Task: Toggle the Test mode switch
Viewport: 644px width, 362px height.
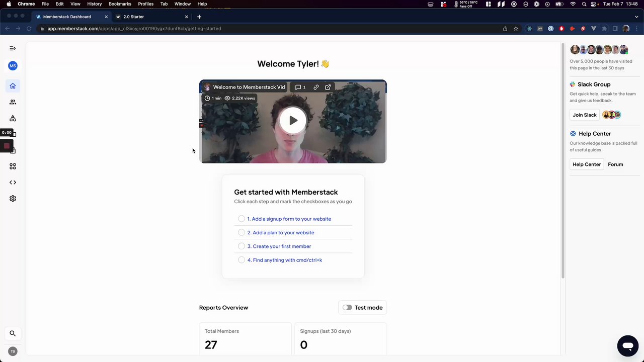Action: [x=347, y=308]
